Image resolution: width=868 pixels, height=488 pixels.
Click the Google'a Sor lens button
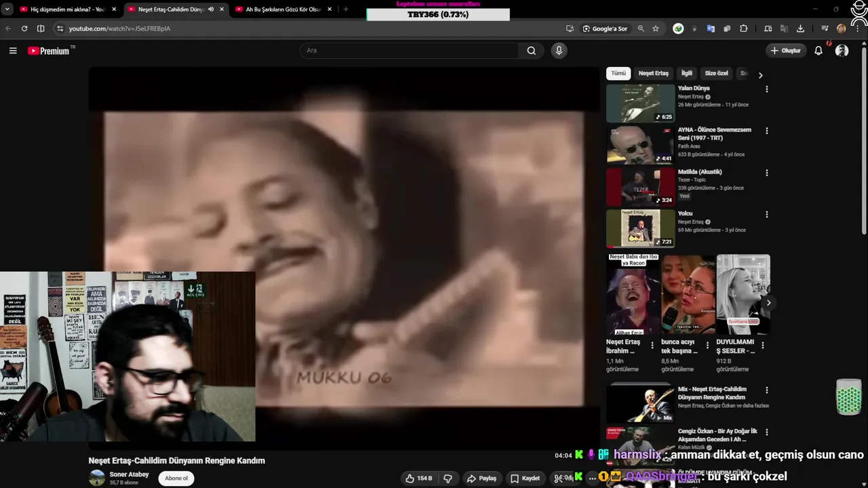[x=605, y=28]
